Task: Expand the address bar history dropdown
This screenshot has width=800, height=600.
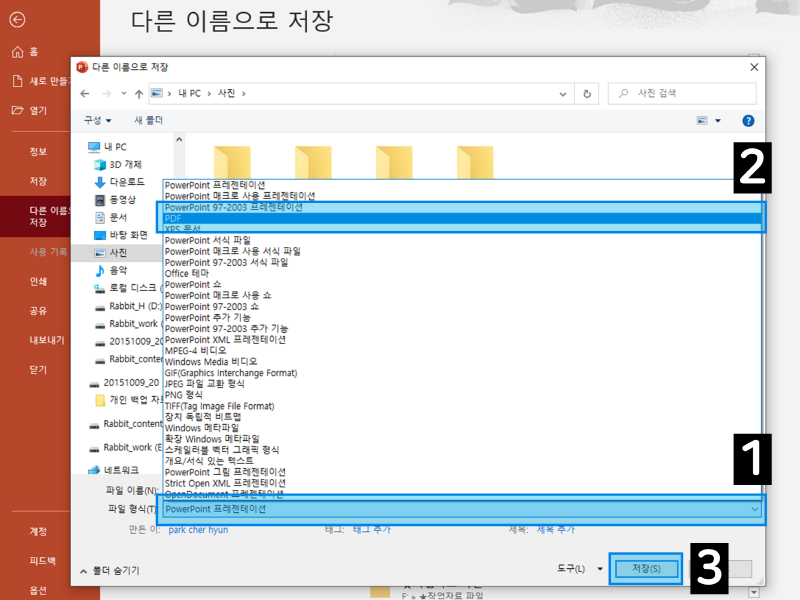Action: point(563,94)
